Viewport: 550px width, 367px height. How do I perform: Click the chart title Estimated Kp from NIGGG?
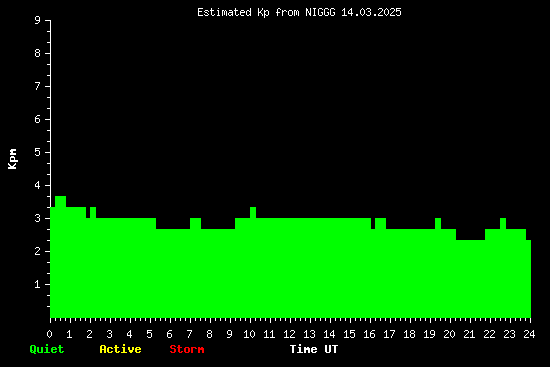tap(299, 13)
